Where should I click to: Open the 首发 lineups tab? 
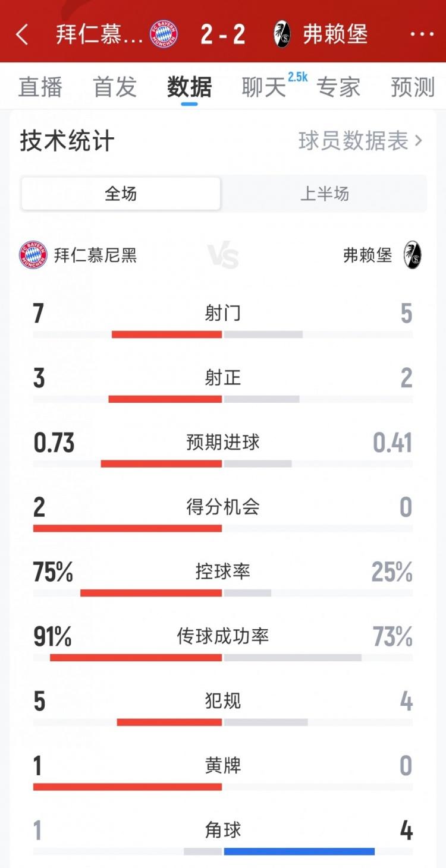(x=114, y=87)
